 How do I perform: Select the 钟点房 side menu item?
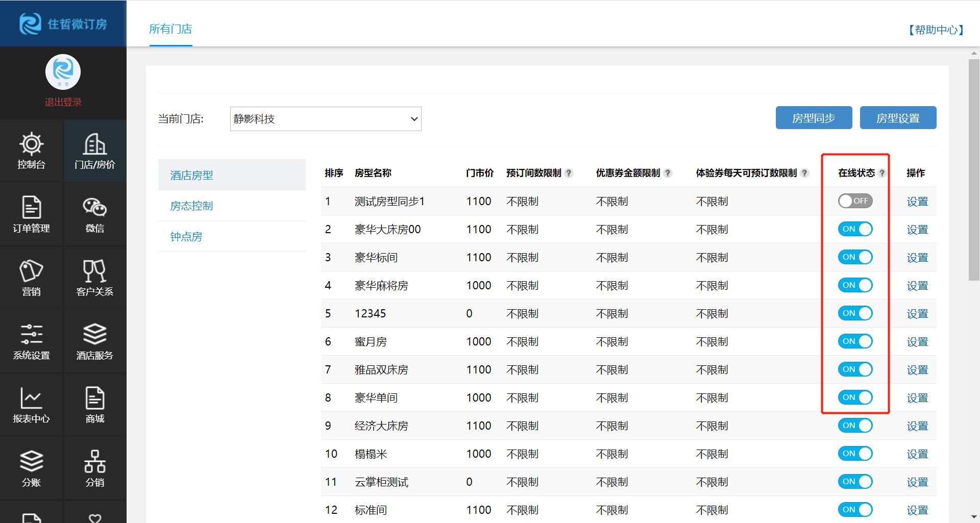[x=232, y=236]
